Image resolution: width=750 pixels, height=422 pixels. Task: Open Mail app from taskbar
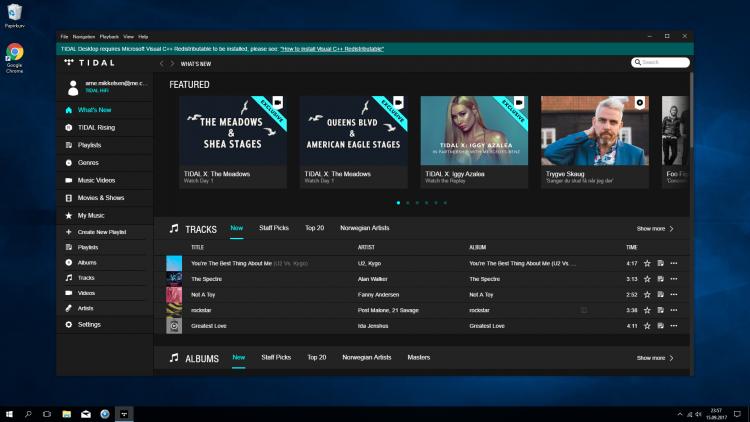click(86, 414)
